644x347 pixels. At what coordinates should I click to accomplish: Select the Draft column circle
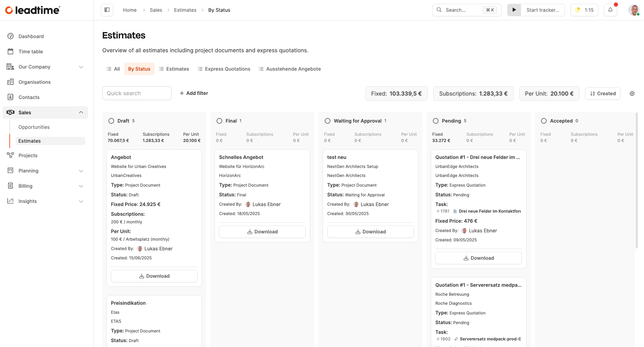pyautogui.click(x=111, y=121)
